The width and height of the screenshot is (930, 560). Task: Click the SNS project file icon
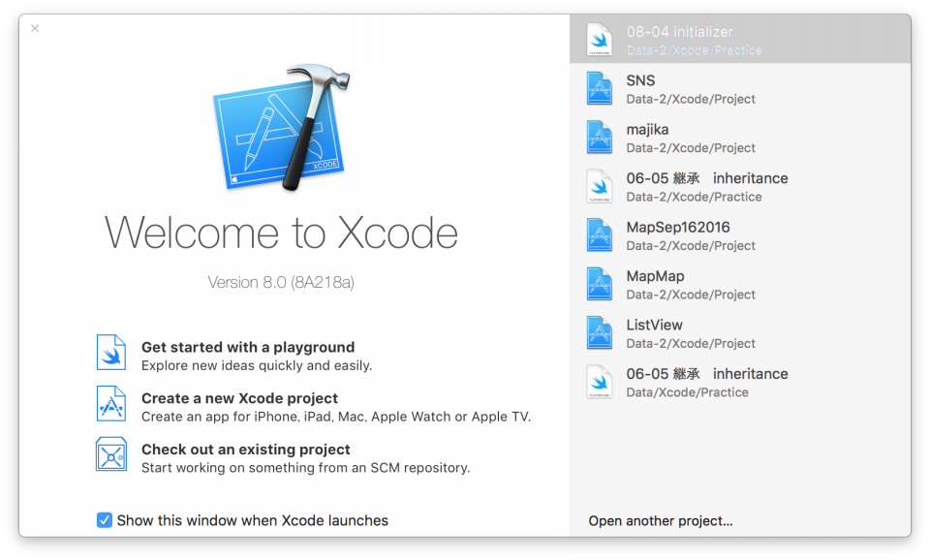click(600, 88)
